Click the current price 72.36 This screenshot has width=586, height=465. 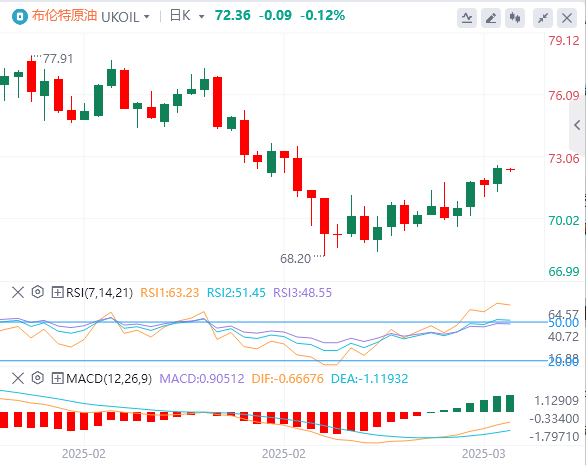232,15
